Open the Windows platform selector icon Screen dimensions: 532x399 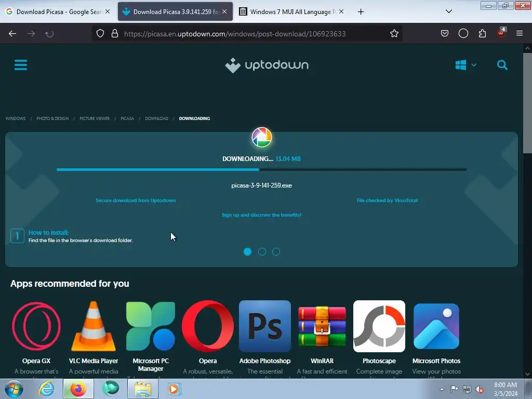(460, 65)
